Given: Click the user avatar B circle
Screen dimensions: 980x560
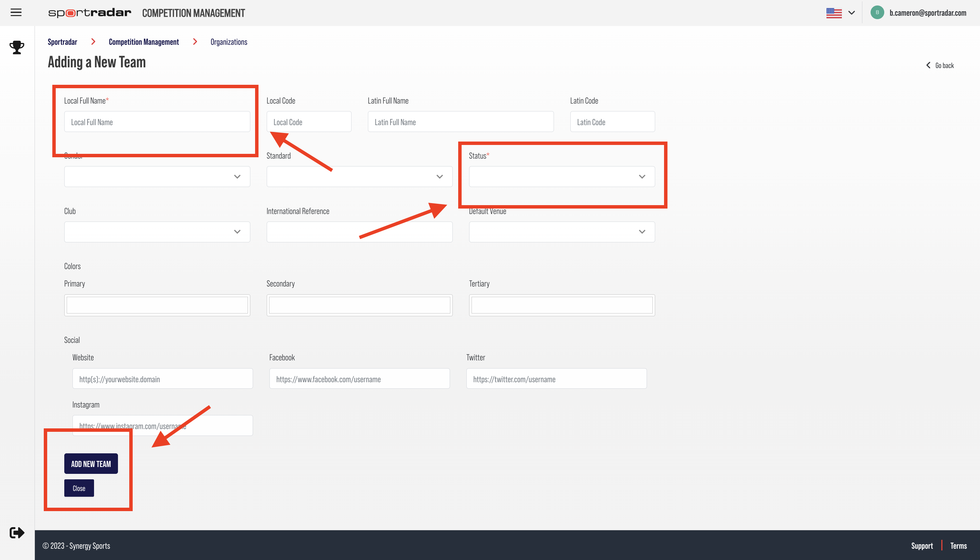Looking at the screenshot, I should coord(877,13).
